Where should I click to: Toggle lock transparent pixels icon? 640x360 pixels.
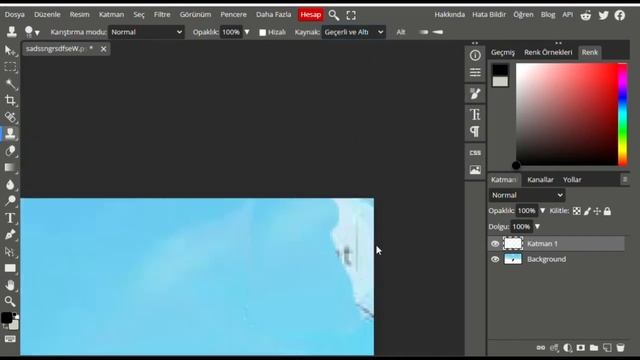tap(576, 211)
